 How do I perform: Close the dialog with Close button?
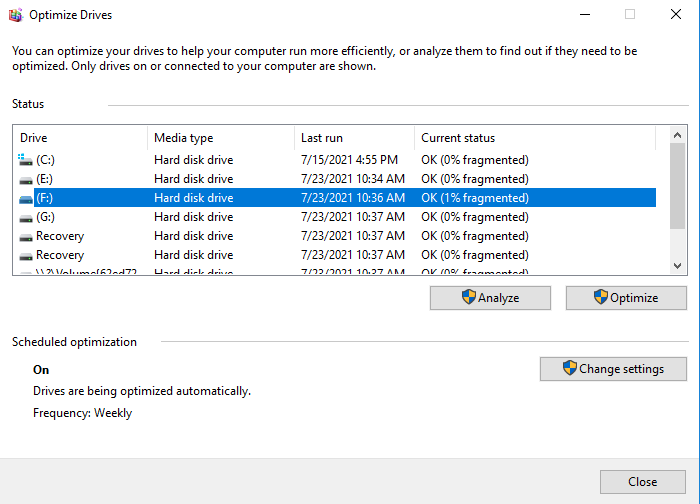[642, 482]
